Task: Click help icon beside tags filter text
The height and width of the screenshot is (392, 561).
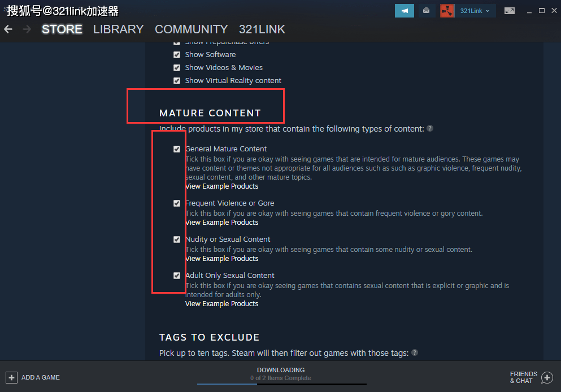Action: [415, 352]
